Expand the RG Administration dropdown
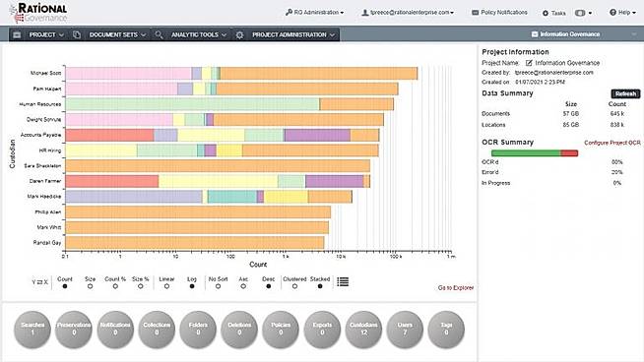This screenshot has width=644, height=362. (x=314, y=13)
